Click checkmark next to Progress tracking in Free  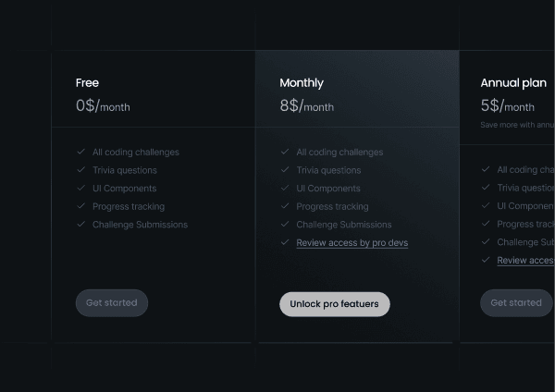tap(81, 206)
